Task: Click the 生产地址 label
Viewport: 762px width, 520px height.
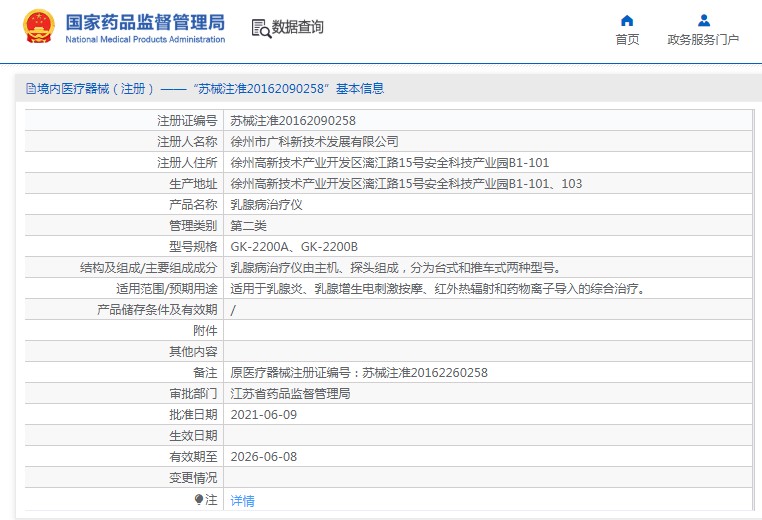Action: click(x=193, y=183)
